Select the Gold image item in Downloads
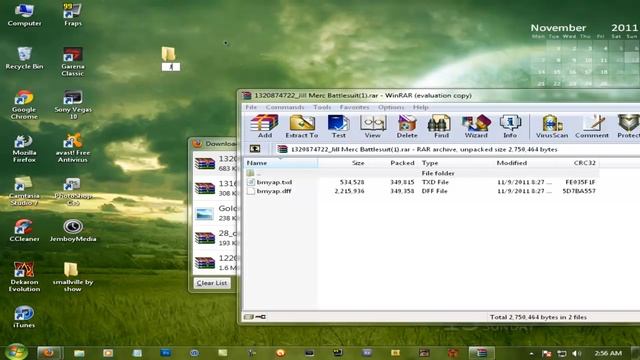 [216, 213]
